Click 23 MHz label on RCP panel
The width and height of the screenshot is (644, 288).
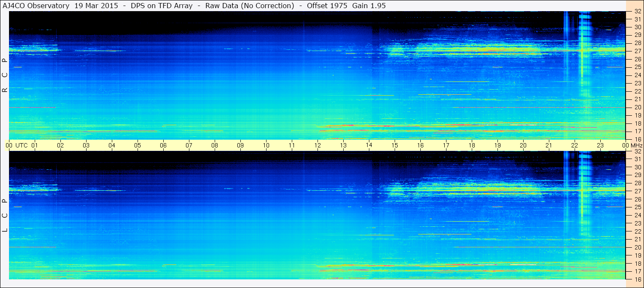[x=637, y=83]
